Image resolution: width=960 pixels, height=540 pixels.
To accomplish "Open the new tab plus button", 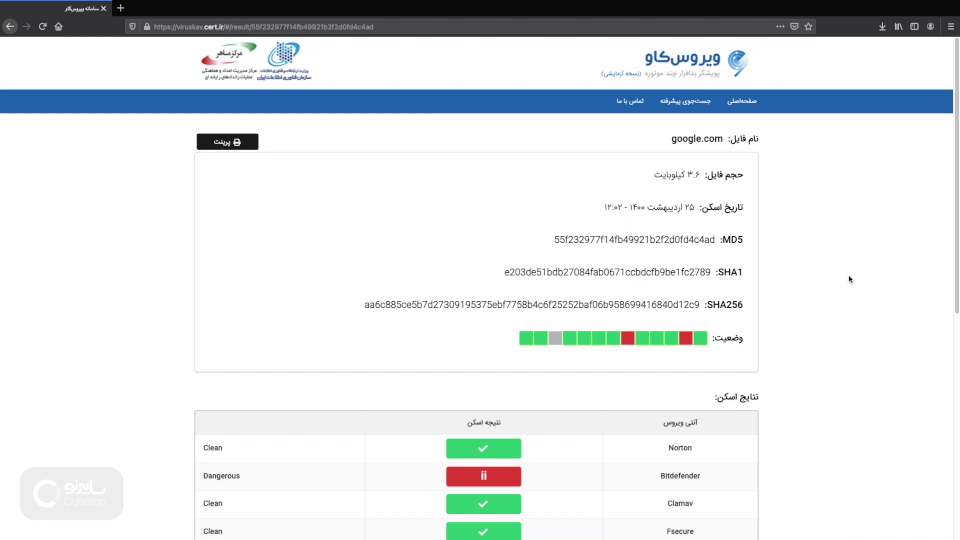I will [121, 8].
